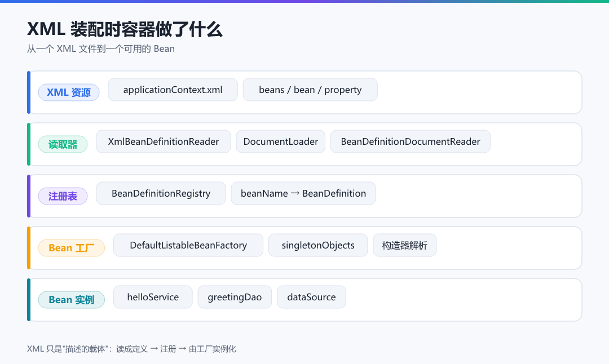Click the BeanDefinitionDocumentReader chip
Screen dimensions: 609x364
(411, 141)
